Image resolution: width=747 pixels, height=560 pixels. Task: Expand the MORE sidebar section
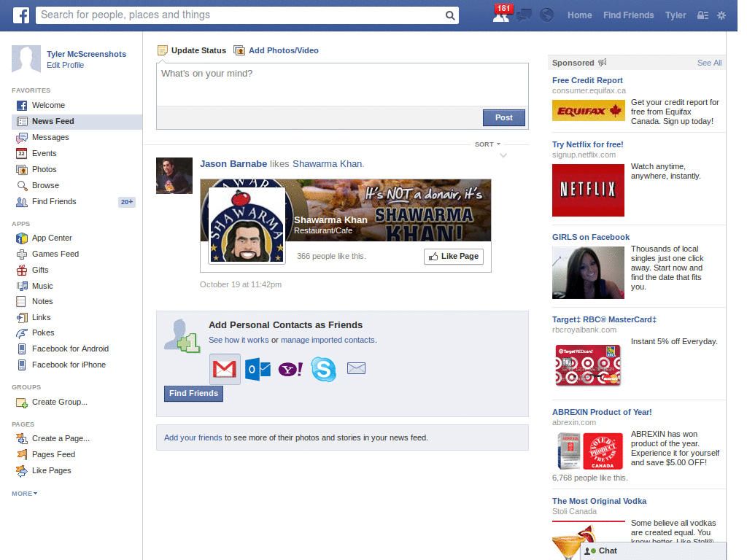click(x=24, y=494)
